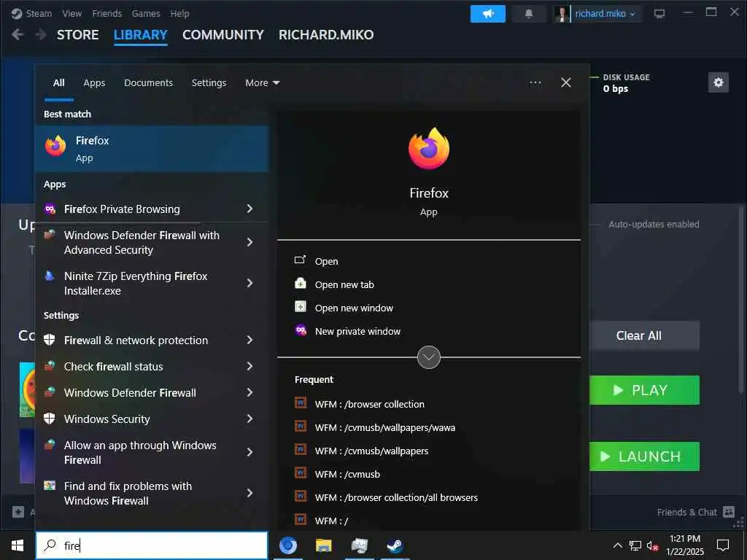Open the Chromium-style browser taskbar icon

288,545
